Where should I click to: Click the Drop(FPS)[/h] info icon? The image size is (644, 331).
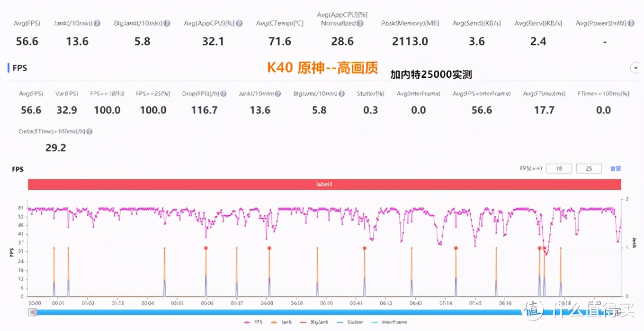224,94
